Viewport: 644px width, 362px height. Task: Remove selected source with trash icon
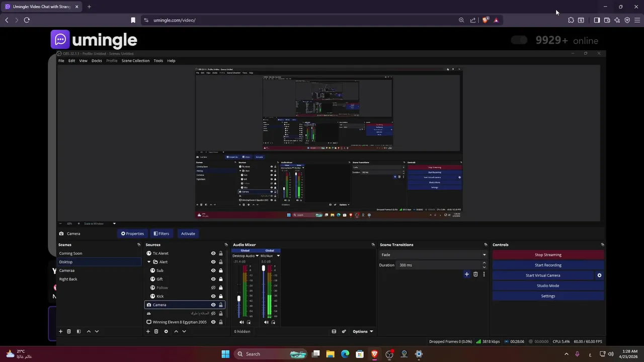tap(156, 331)
